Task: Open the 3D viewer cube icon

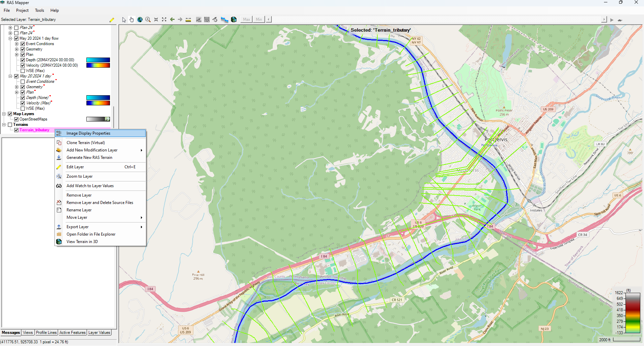Action: coord(234,20)
